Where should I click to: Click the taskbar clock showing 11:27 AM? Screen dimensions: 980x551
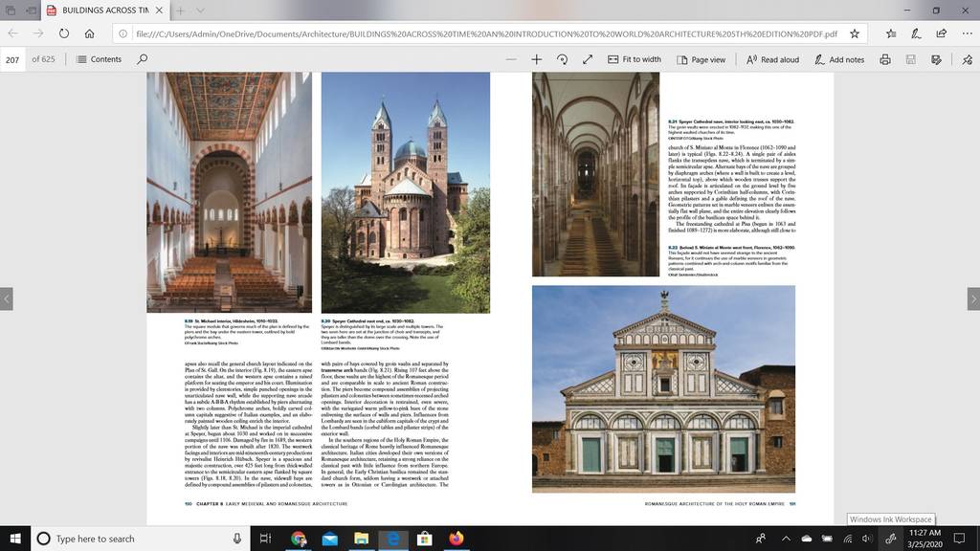pos(925,539)
